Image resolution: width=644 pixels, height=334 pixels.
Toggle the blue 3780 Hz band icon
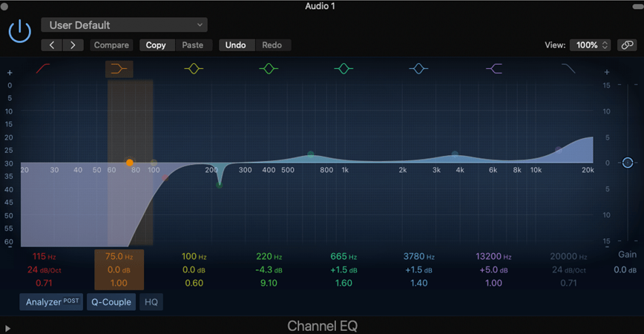click(418, 68)
